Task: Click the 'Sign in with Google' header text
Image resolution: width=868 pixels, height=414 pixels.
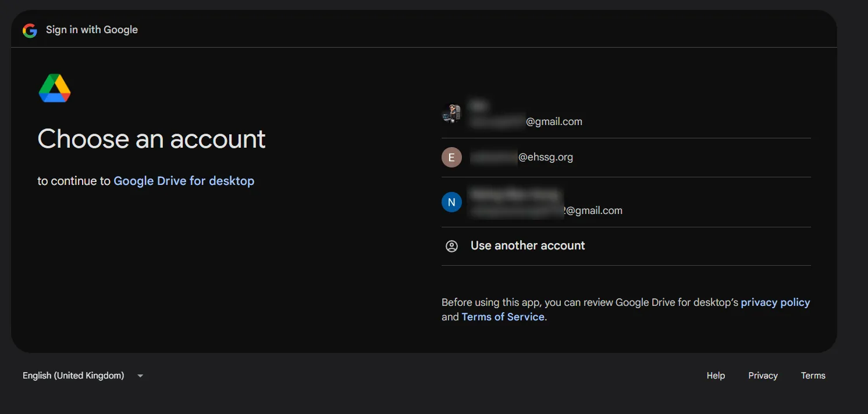Action: pyautogui.click(x=92, y=30)
